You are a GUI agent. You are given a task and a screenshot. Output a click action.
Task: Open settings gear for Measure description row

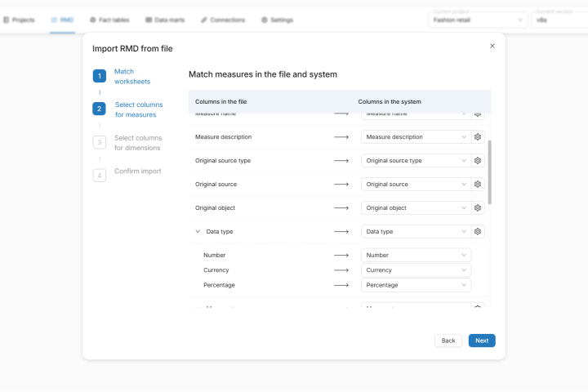point(478,137)
